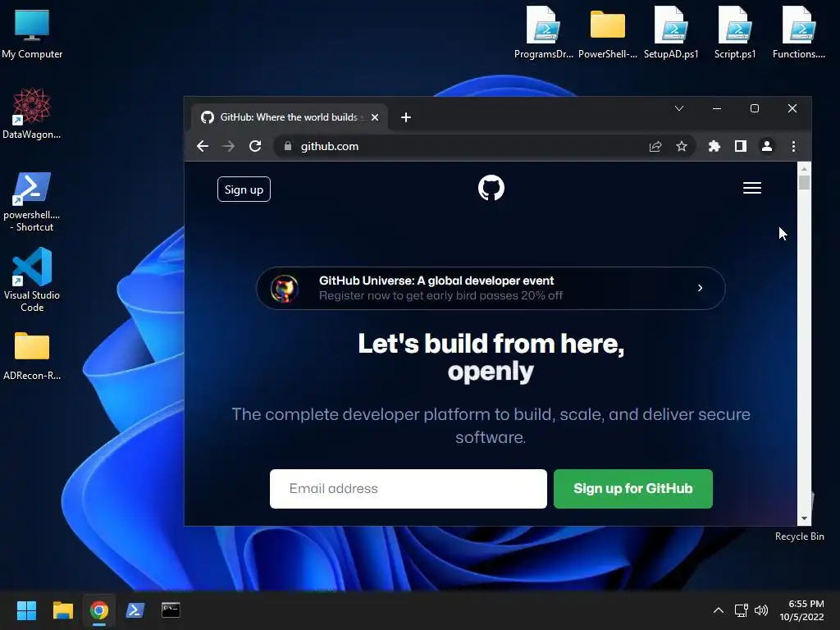
Task: Select Script.ps1 file on desktop
Action: click(x=735, y=32)
